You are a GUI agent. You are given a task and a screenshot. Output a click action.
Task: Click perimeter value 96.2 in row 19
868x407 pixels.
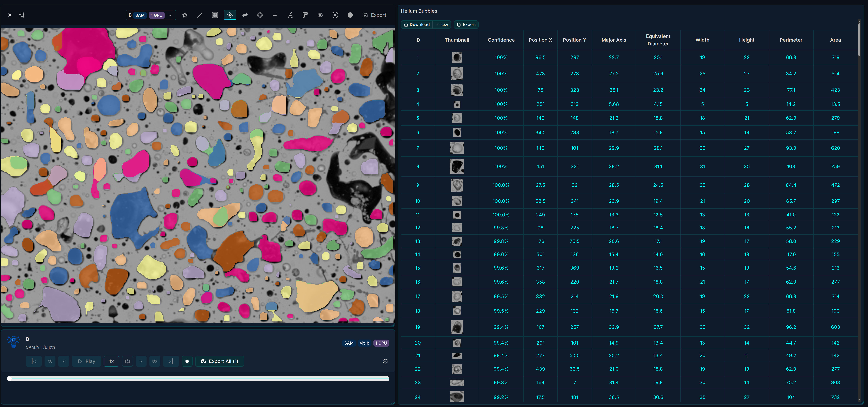tap(791, 327)
